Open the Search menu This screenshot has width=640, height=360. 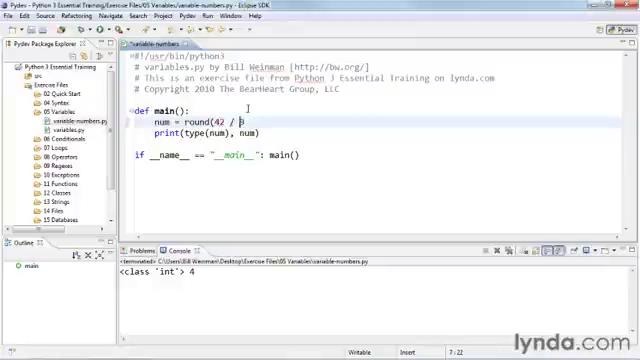click(138, 16)
